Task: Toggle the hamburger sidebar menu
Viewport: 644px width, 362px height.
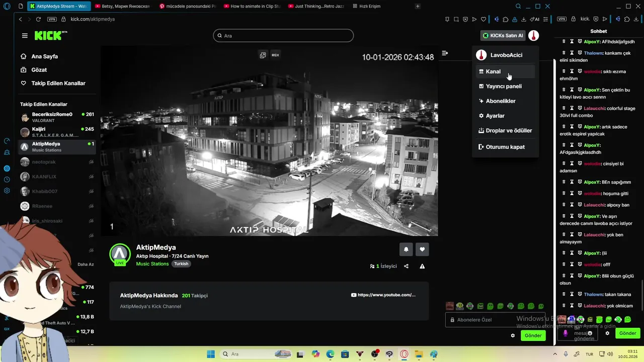Action: coord(25,36)
